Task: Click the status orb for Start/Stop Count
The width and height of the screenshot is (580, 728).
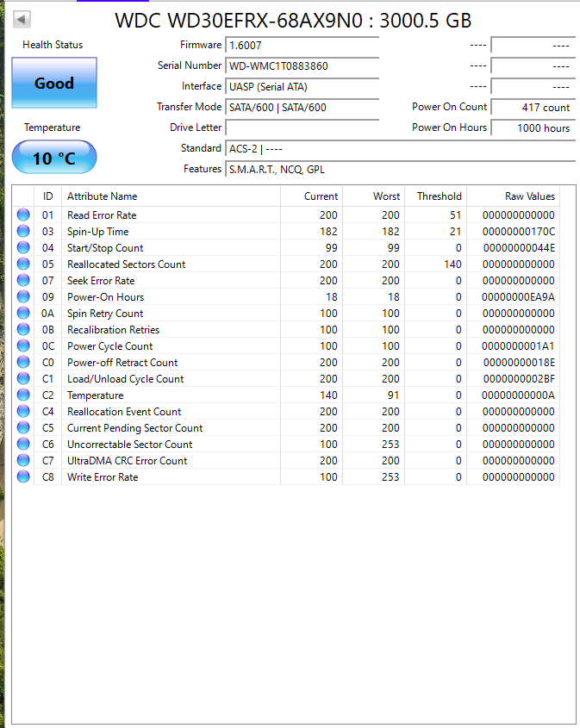Action: 23,247
